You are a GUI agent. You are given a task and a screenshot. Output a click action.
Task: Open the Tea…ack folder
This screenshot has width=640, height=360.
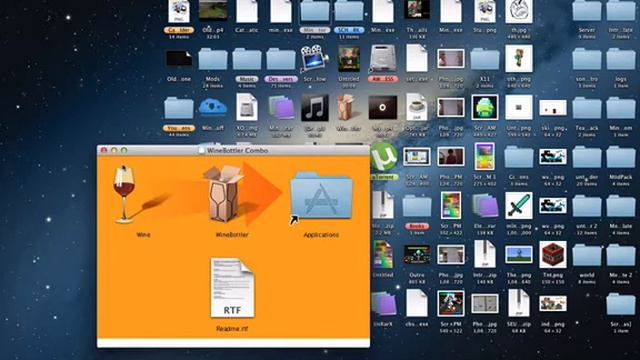(587, 109)
